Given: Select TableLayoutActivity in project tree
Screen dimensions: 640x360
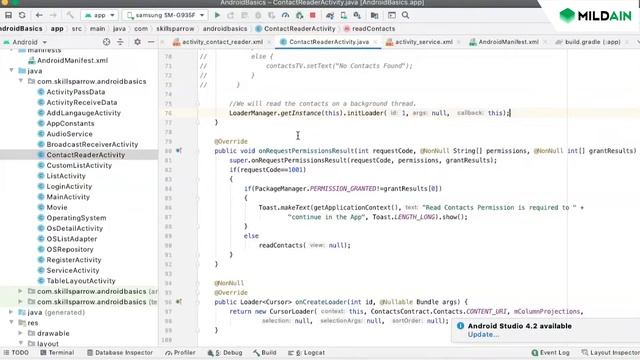Looking at the screenshot, I should click(81, 281).
